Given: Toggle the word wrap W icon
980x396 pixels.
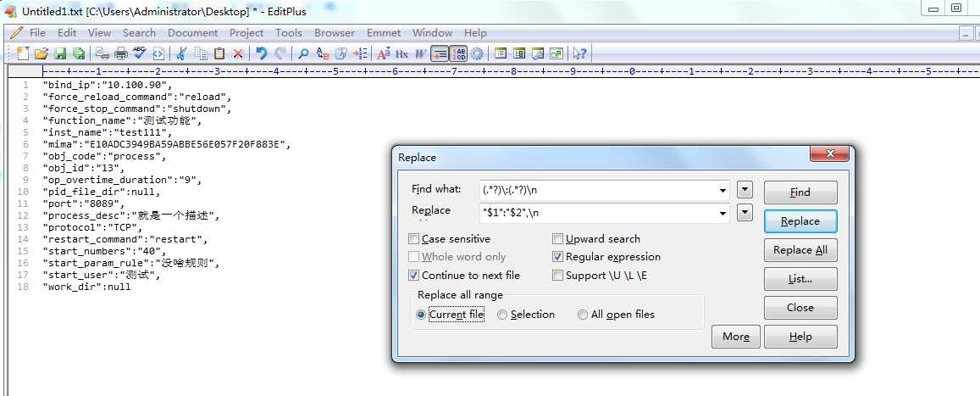Looking at the screenshot, I should pyautogui.click(x=420, y=53).
